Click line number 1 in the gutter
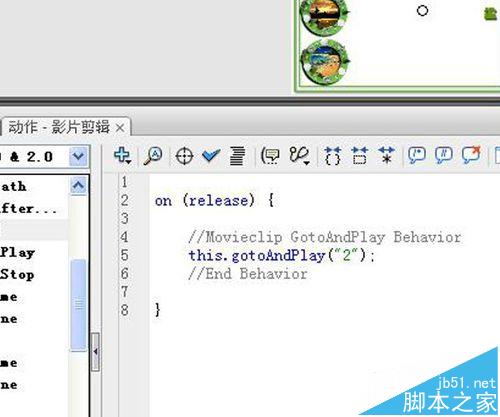This screenshot has height=417, width=500. tap(124, 182)
